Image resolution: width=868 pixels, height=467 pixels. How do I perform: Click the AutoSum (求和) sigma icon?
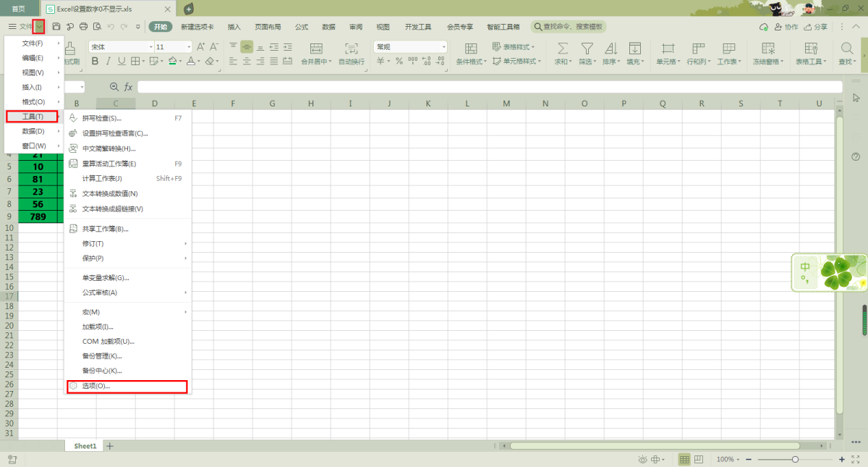[x=562, y=49]
